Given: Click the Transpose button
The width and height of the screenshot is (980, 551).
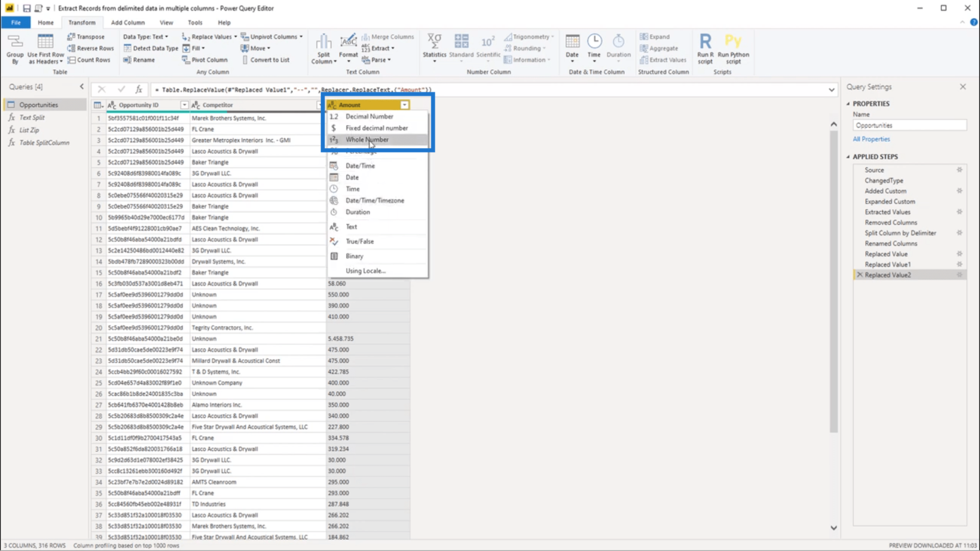Looking at the screenshot, I should click(x=86, y=37).
